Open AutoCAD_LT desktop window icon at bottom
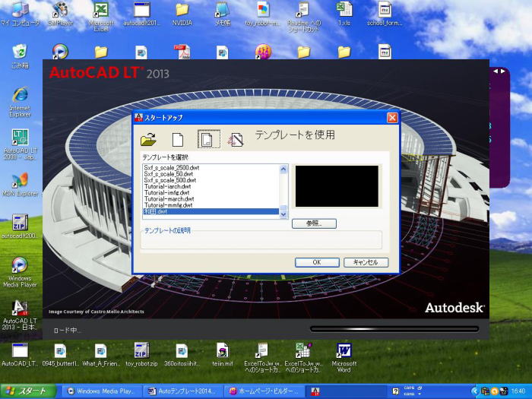Screen dimensions: 532x399 point(20,355)
